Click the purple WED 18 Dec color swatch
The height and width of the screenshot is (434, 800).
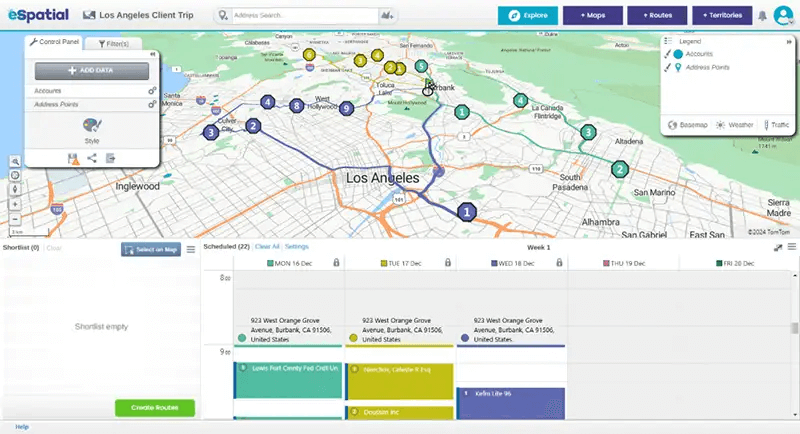tap(494, 264)
